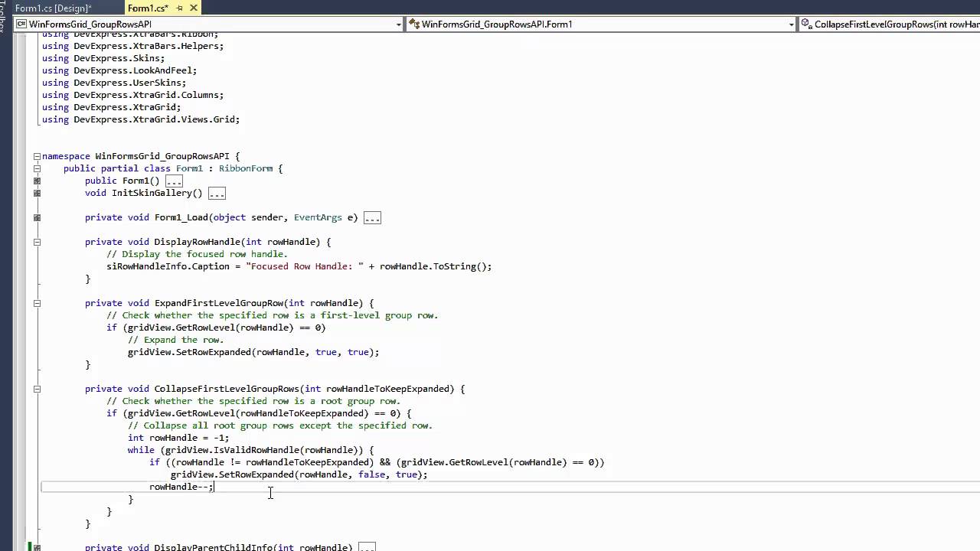Viewport: 980px width, 551px height.
Task: Click the int rowHandle = -1; line
Action: (x=178, y=438)
